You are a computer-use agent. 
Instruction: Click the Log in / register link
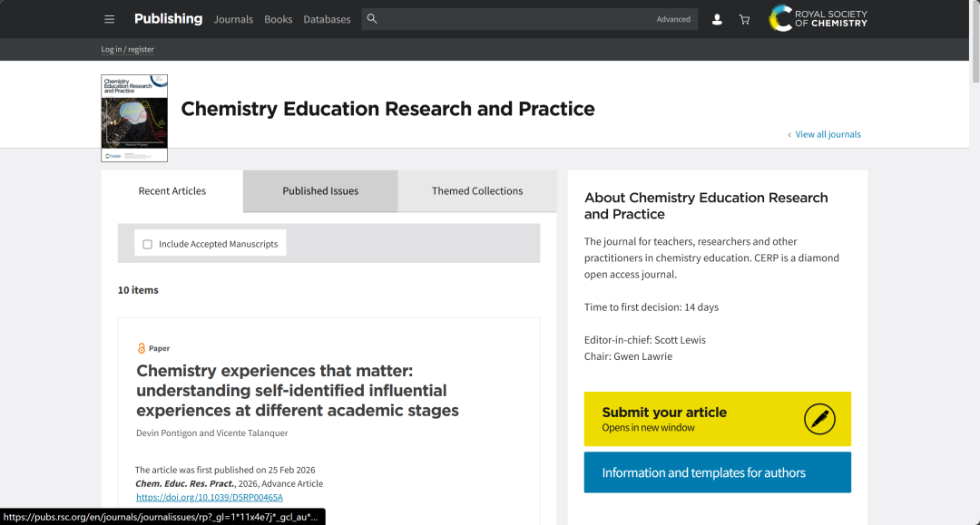(x=128, y=49)
